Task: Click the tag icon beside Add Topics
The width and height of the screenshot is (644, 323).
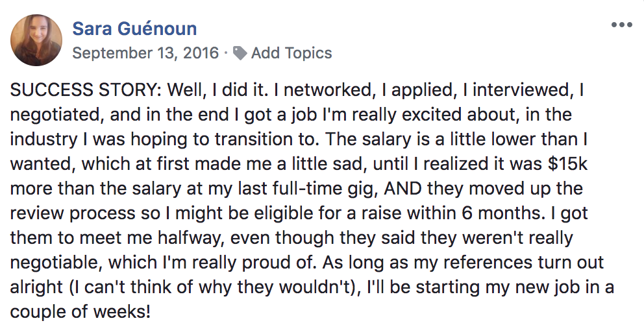Action: [240, 53]
